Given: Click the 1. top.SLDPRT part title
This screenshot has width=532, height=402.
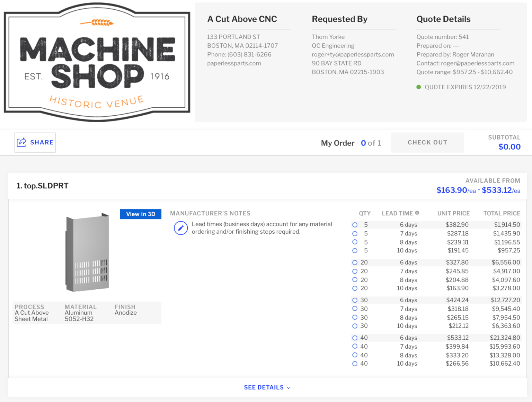Looking at the screenshot, I should [42, 186].
